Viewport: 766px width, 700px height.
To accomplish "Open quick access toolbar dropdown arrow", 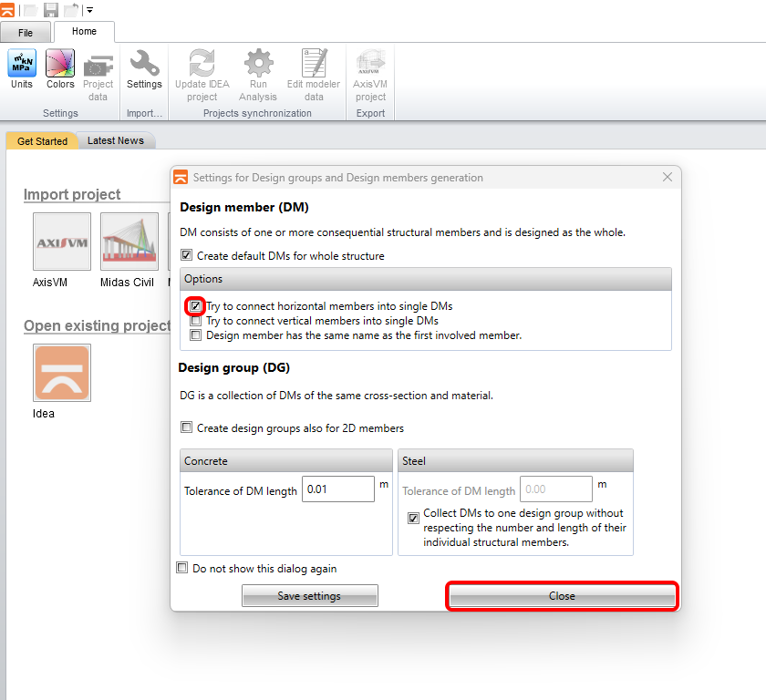I will [x=90, y=10].
